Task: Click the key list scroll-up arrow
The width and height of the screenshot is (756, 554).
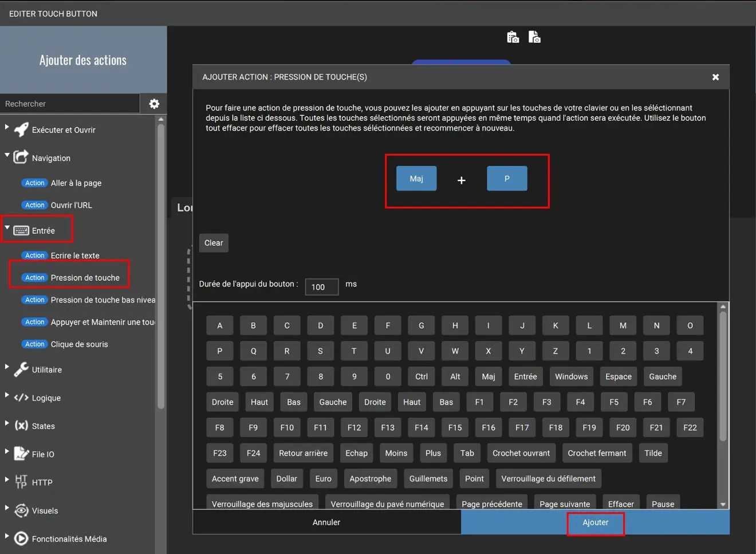Action: click(723, 307)
